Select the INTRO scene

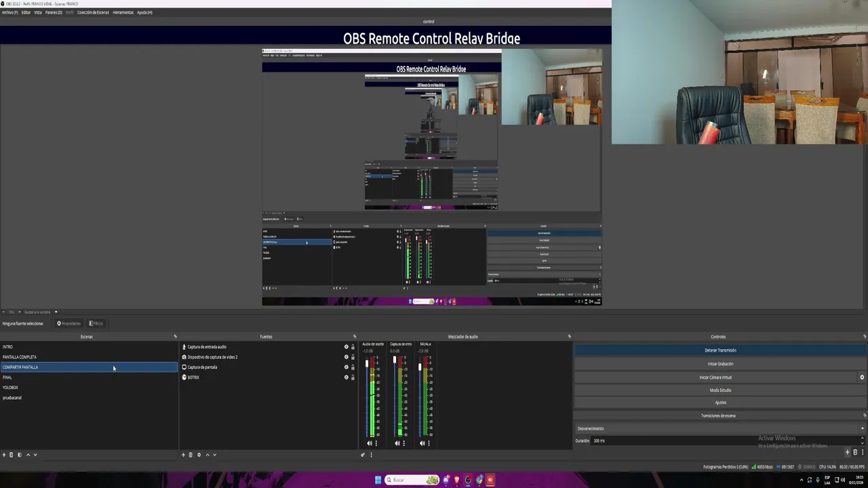pyautogui.click(x=89, y=347)
